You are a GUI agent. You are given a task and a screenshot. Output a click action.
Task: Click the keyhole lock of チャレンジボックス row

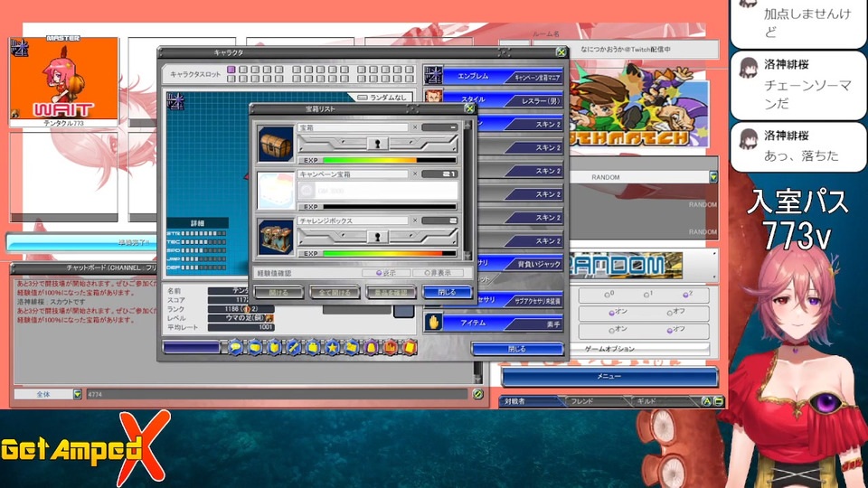click(378, 237)
